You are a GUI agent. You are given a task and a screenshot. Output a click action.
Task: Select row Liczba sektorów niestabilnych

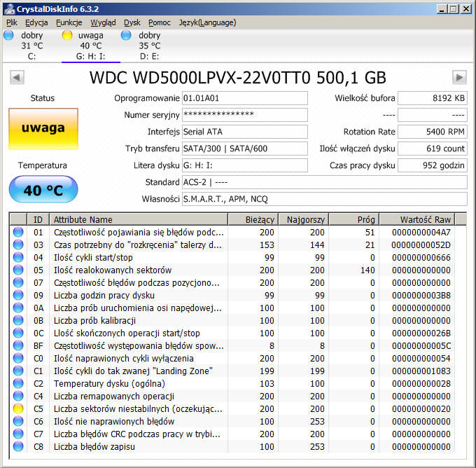point(232,408)
